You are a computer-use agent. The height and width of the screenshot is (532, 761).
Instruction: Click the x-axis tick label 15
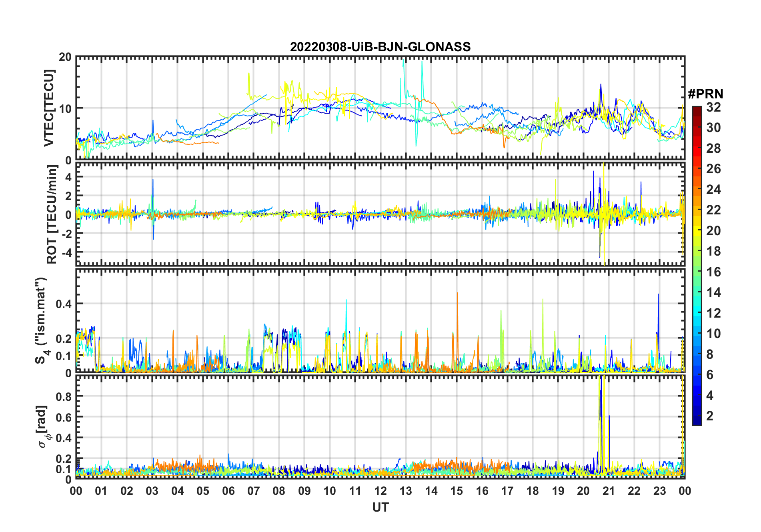coord(457,491)
